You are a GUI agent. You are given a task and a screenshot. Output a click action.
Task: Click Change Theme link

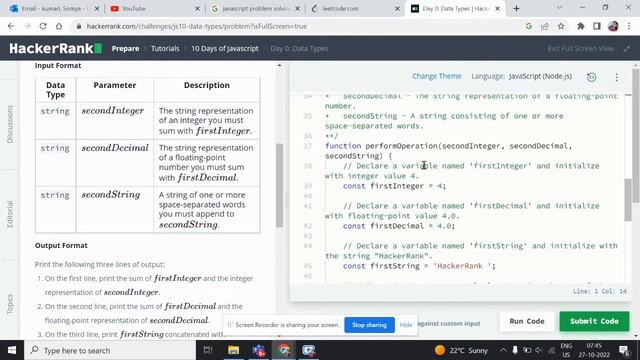[436, 76]
